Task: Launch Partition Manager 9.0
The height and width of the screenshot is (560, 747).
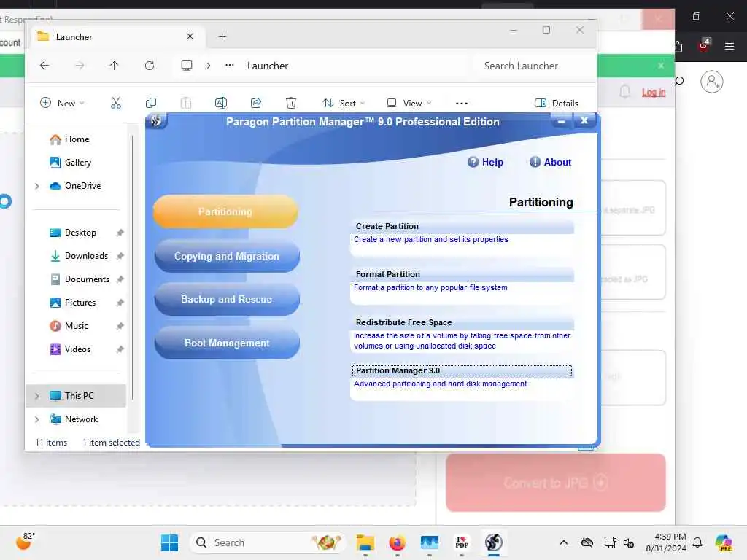Action: [x=461, y=370]
